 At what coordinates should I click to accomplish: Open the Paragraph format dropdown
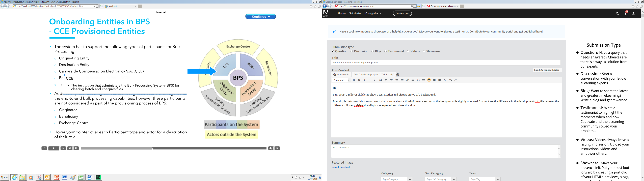click(341, 80)
